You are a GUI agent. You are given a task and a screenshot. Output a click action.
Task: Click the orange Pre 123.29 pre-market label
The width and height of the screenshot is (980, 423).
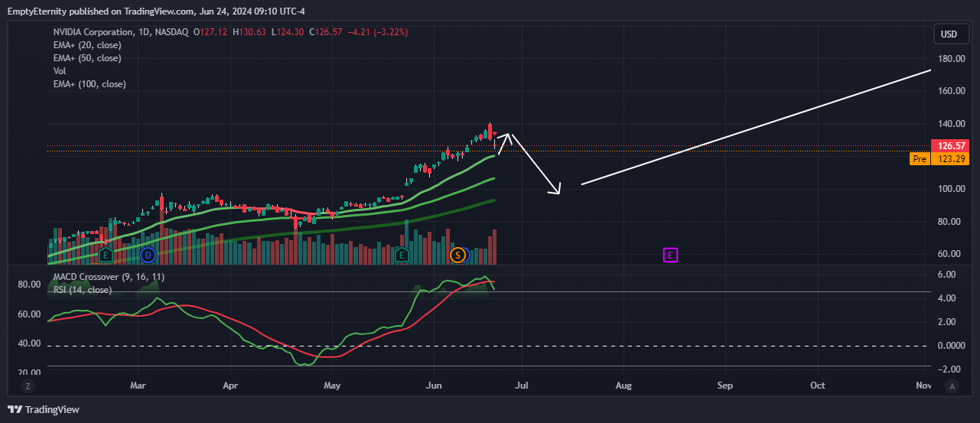click(x=939, y=159)
